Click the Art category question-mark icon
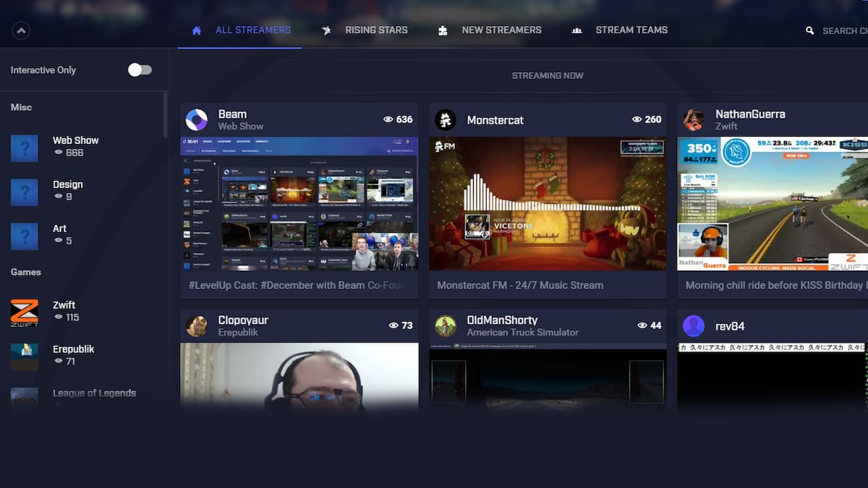This screenshot has height=488, width=868. coord(25,236)
